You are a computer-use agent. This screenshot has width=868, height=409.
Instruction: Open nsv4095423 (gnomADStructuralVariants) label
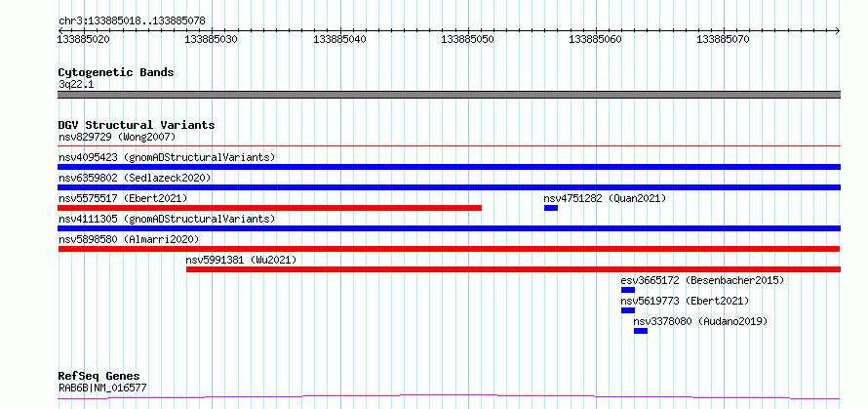click(167, 157)
